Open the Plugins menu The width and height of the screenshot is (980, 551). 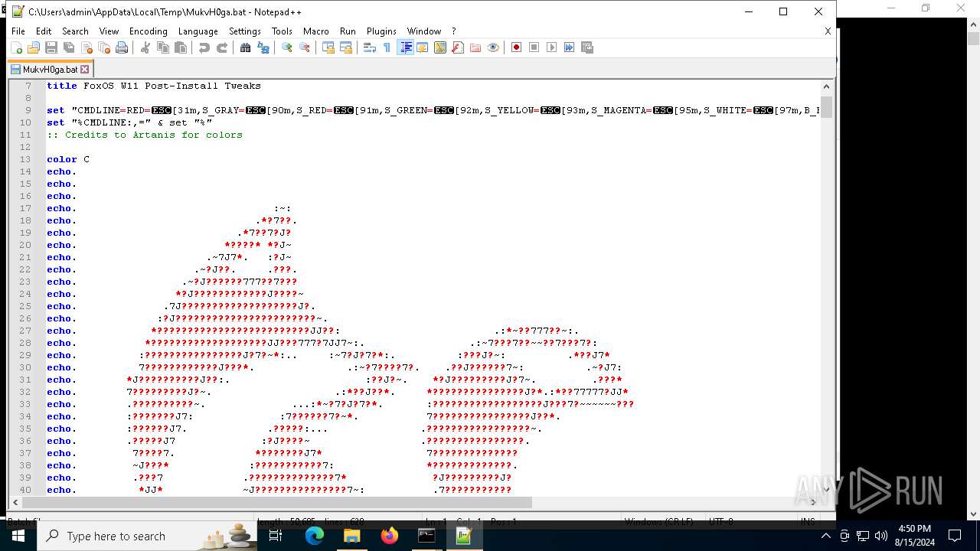[x=381, y=31]
